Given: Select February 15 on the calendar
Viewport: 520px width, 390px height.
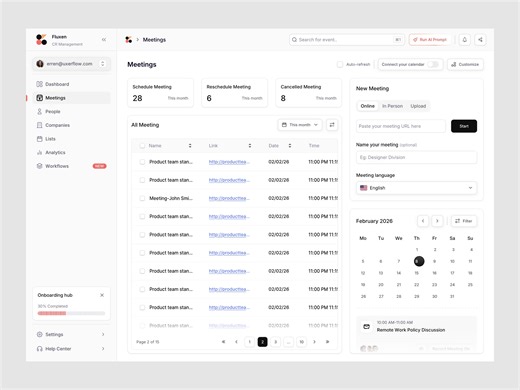Looking at the screenshot, I should (417, 273).
